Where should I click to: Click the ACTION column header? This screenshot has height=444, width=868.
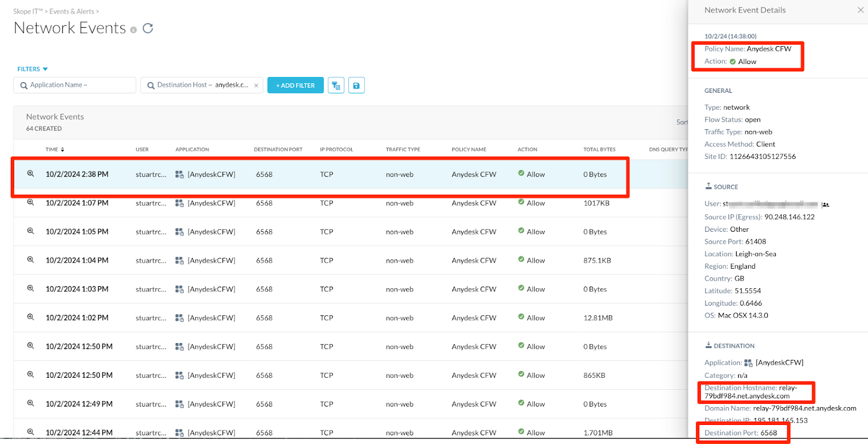tap(527, 149)
